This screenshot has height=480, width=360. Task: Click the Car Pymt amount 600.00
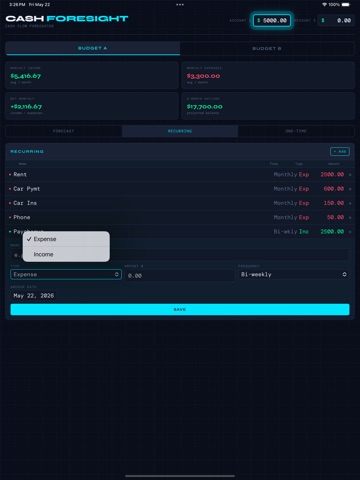coord(334,189)
